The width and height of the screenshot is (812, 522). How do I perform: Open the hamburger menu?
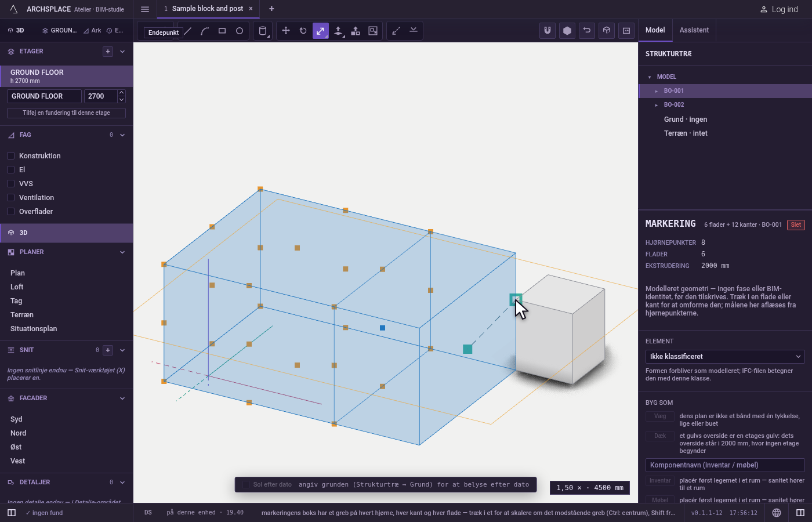(x=145, y=9)
